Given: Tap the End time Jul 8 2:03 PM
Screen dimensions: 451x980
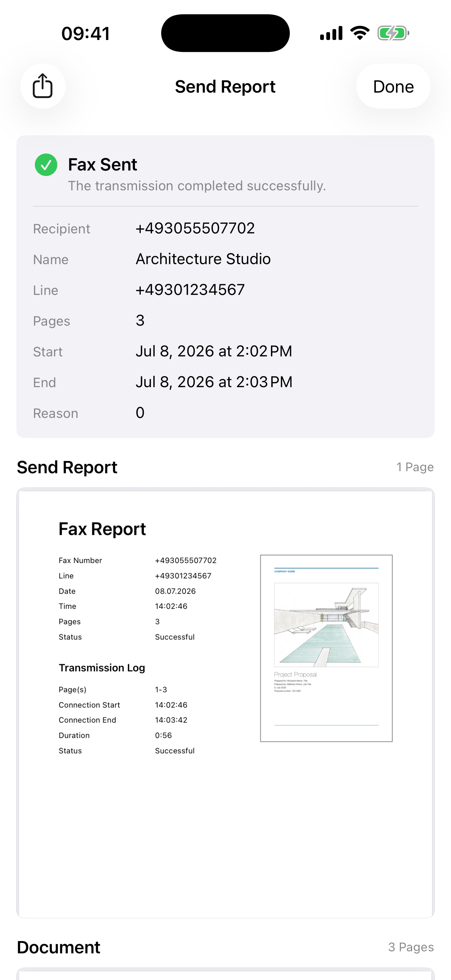Looking at the screenshot, I should [x=214, y=382].
